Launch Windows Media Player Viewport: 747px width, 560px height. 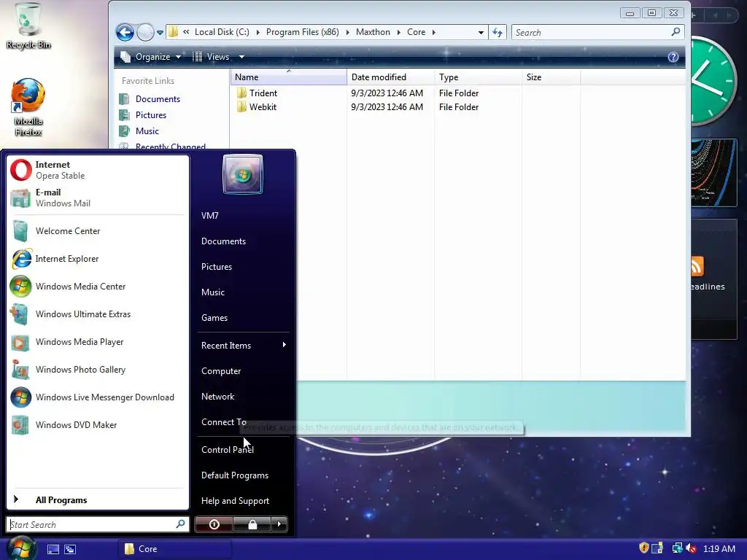98,342
